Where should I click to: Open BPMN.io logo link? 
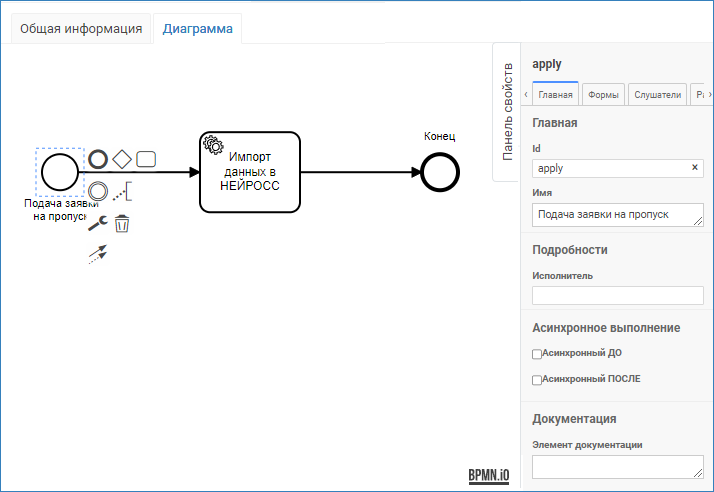489,476
